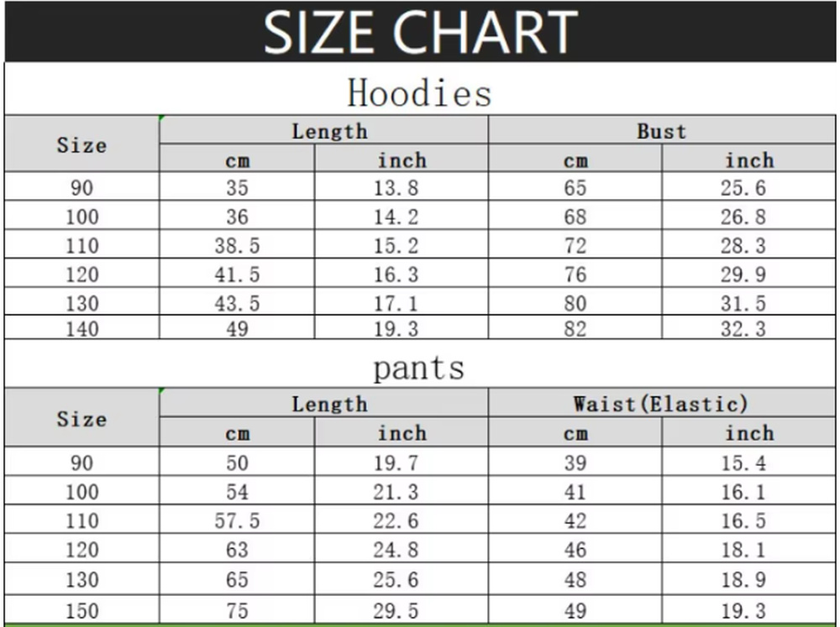Click the Length header in Hoodies table
Viewport: 840px width, 627px height.
[x=329, y=131]
